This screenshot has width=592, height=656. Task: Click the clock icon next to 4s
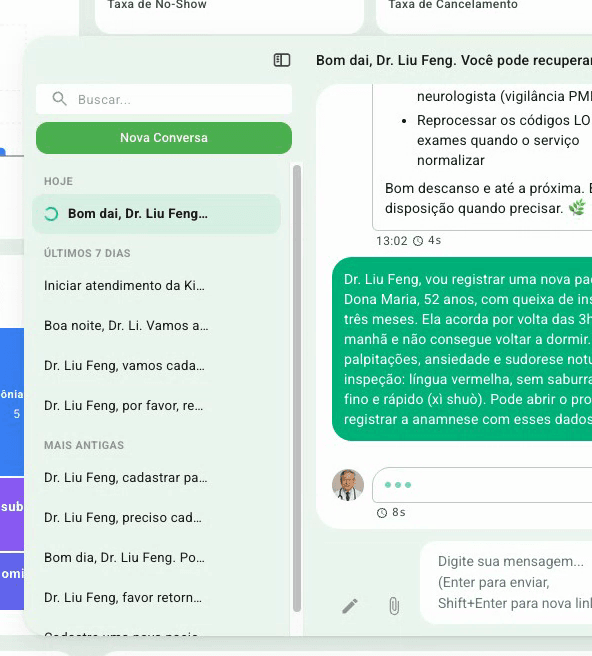pyautogui.click(x=418, y=241)
